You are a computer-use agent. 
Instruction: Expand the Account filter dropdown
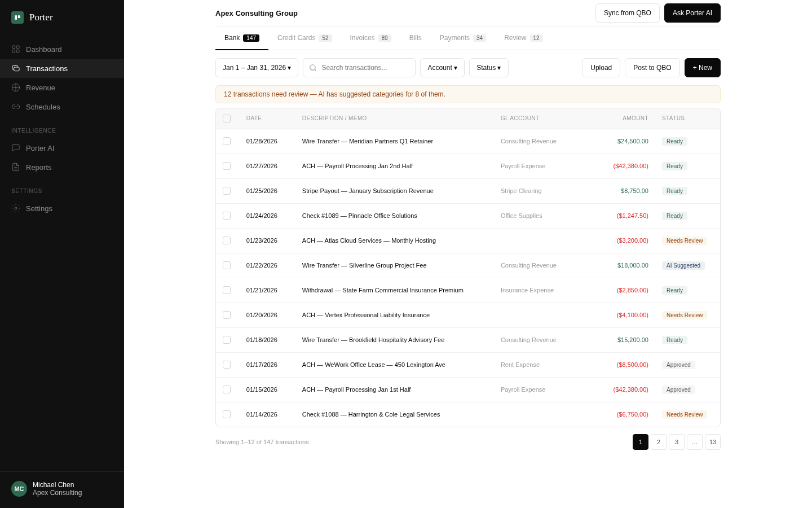coord(442,68)
